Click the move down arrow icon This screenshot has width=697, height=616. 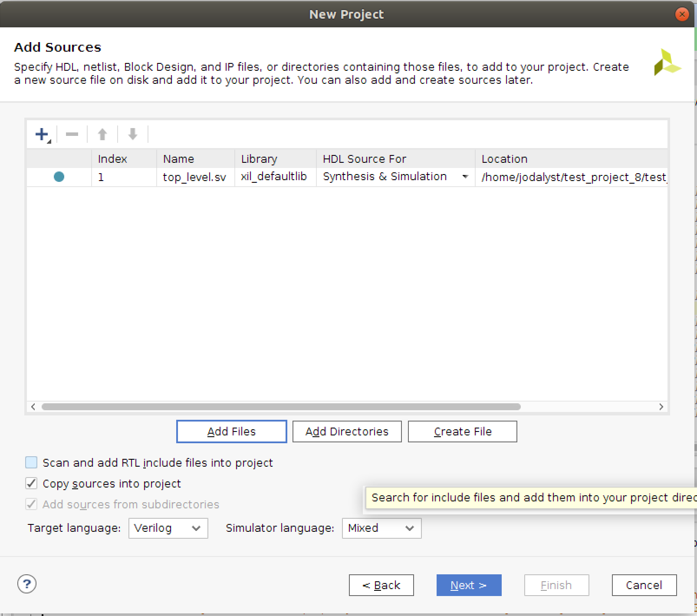pyautogui.click(x=133, y=134)
